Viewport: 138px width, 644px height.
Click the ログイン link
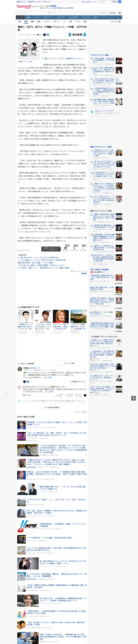point(42,8)
